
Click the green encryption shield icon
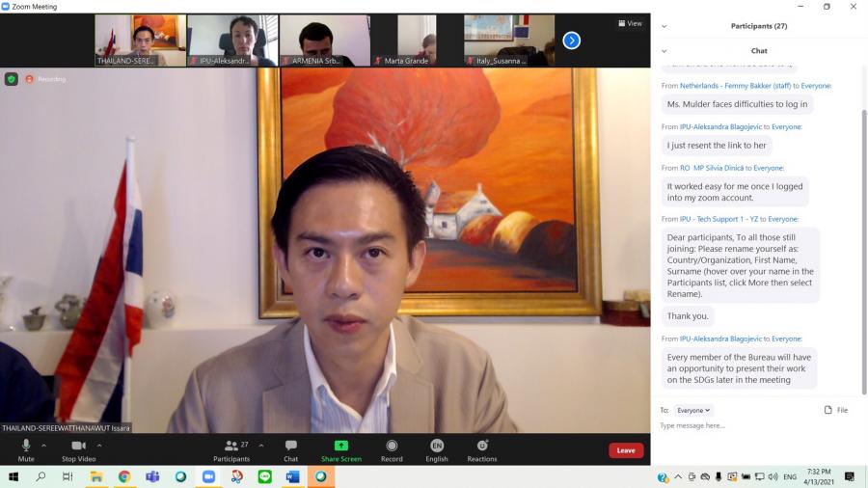click(x=12, y=79)
